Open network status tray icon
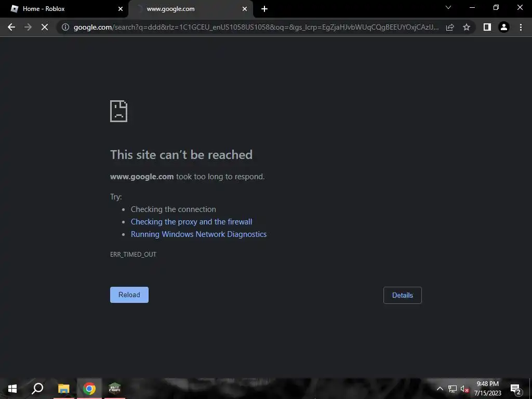 (x=453, y=389)
